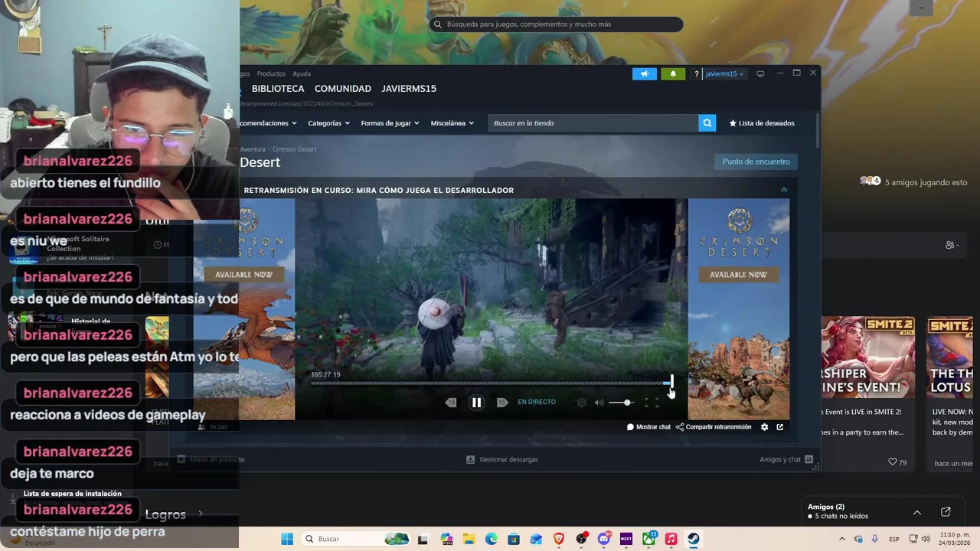Image resolution: width=980 pixels, height=551 pixels.
Task: Open the Windows Start menu
Action: (x=287, y=539)
